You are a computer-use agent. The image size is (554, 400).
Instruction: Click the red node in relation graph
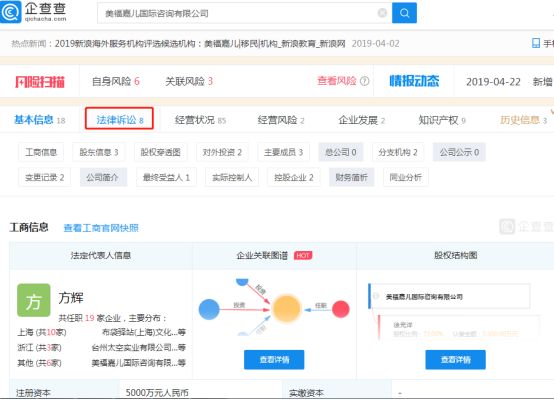pyautogui.click(x=341, y=309)
